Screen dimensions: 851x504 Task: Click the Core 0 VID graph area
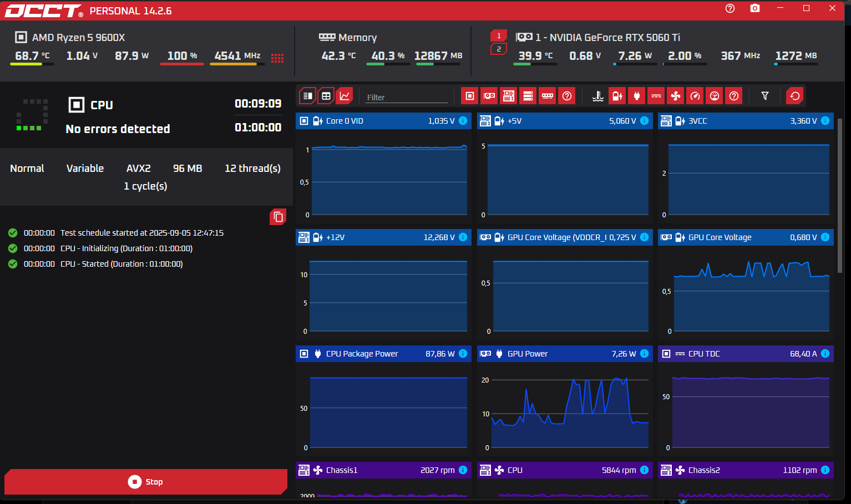point(383,176)
